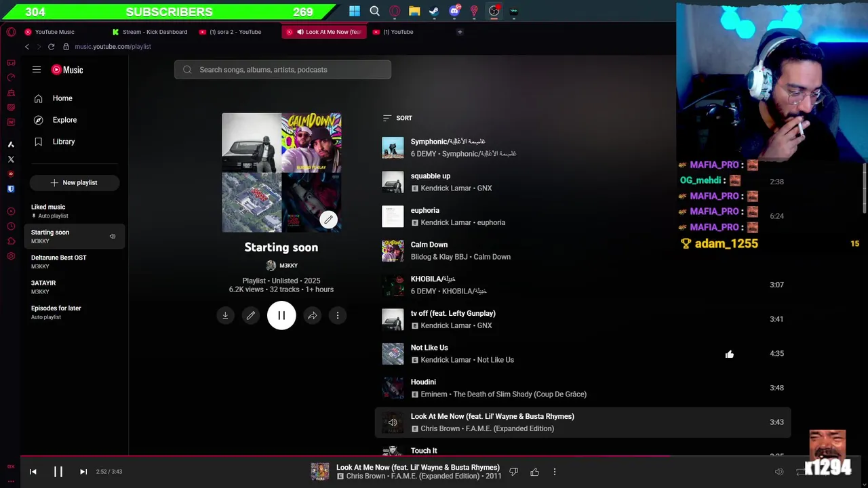The image size is (868, 488).
Task: Edit playlist cover art pencil overlay
Action: (328, 220)
